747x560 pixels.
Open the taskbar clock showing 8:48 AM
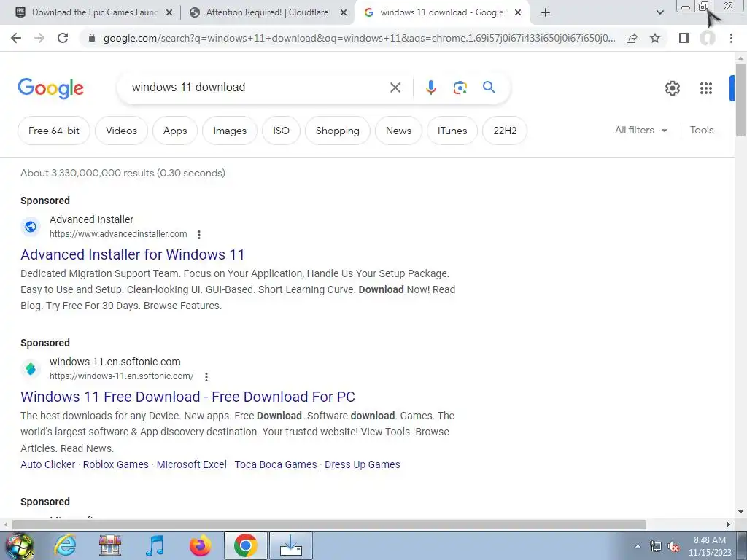(x=710, y=546)
